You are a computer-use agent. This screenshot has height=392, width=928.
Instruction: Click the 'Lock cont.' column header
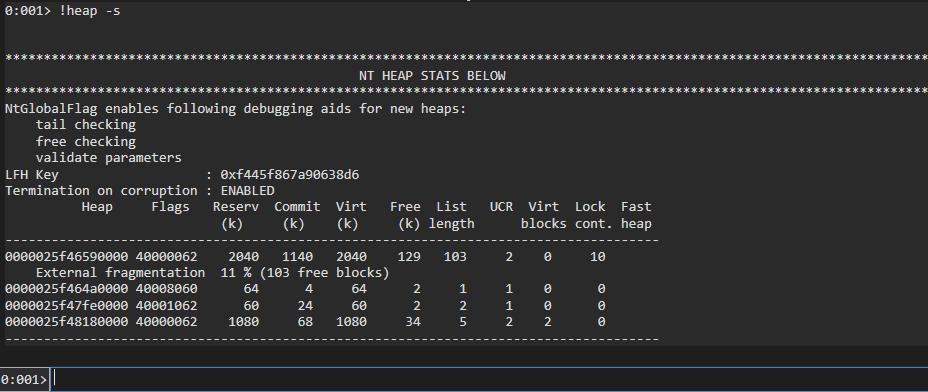(594, 215)
